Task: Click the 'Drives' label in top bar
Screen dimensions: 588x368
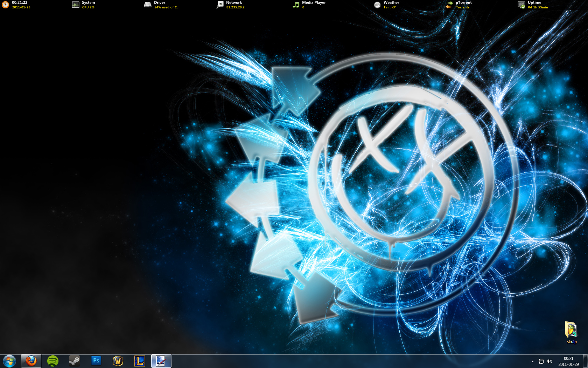Action: pos(160,2)
